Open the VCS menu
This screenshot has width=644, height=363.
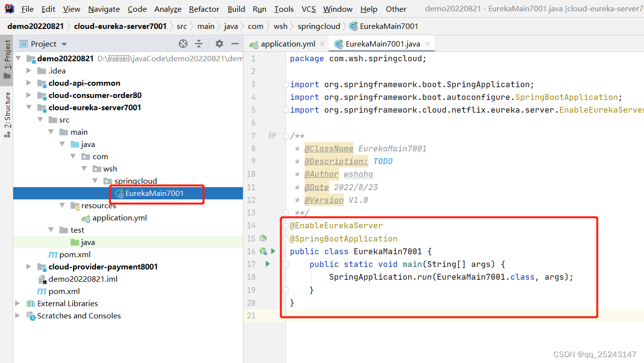tap(309, 9)
